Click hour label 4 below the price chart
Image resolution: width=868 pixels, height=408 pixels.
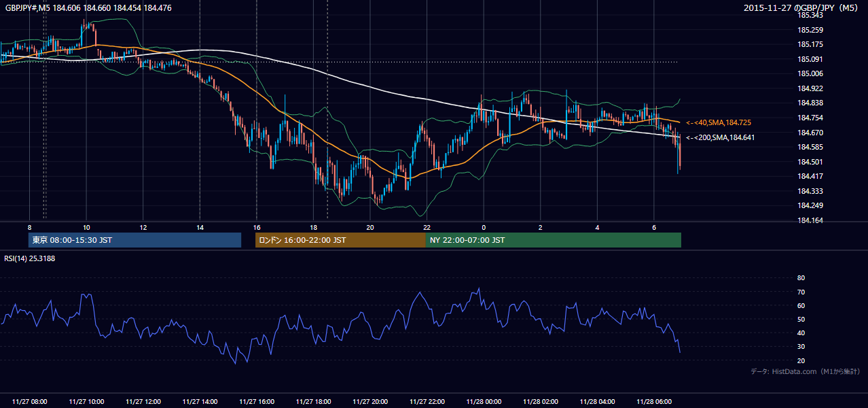coord(597,227)
